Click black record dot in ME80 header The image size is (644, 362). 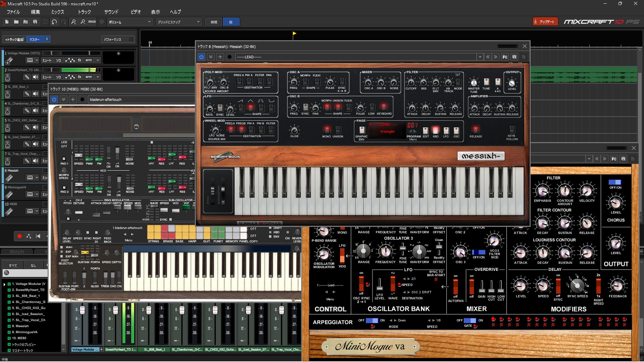pos(82,100)
